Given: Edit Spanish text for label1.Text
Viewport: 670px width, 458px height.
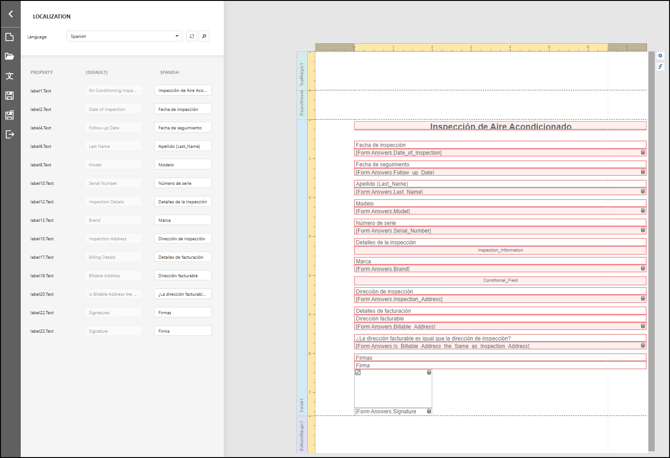Looking at the screenshot, I should click(x=183, y=91).
